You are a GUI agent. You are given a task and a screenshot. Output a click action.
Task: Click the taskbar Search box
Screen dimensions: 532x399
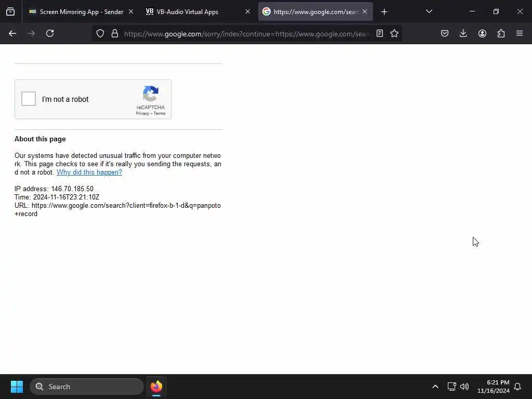pyautogui.click(x=87, y=387)
